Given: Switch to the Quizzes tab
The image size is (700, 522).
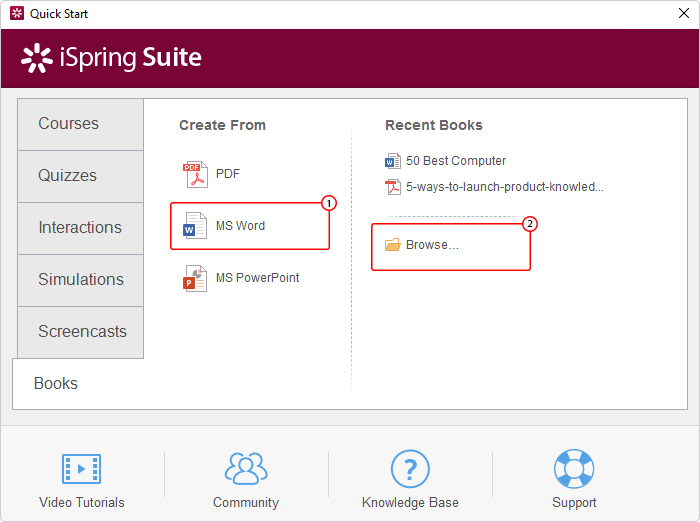Looking at the screenshot, I should click(80, 176).
